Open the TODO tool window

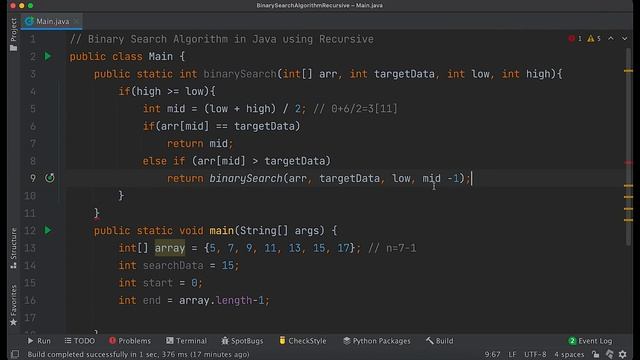[80, 341]
